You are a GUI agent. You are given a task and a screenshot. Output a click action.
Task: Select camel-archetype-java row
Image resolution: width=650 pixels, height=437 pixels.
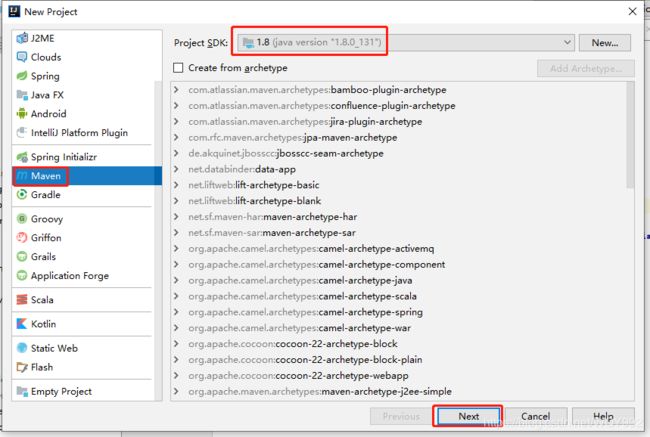coord(398,280)
